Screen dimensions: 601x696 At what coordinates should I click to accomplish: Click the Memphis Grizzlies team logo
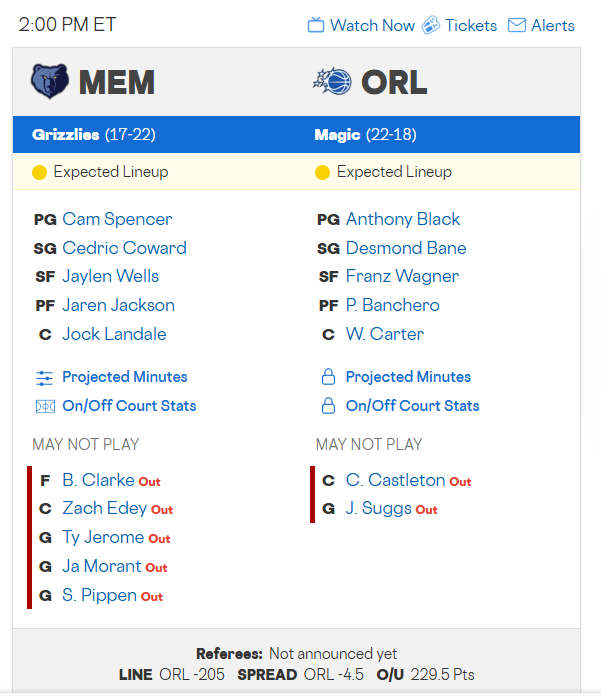(x=49, y=82)
